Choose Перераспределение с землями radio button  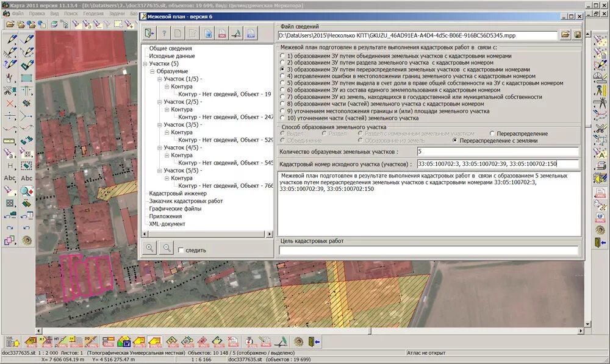pos(455,140)
